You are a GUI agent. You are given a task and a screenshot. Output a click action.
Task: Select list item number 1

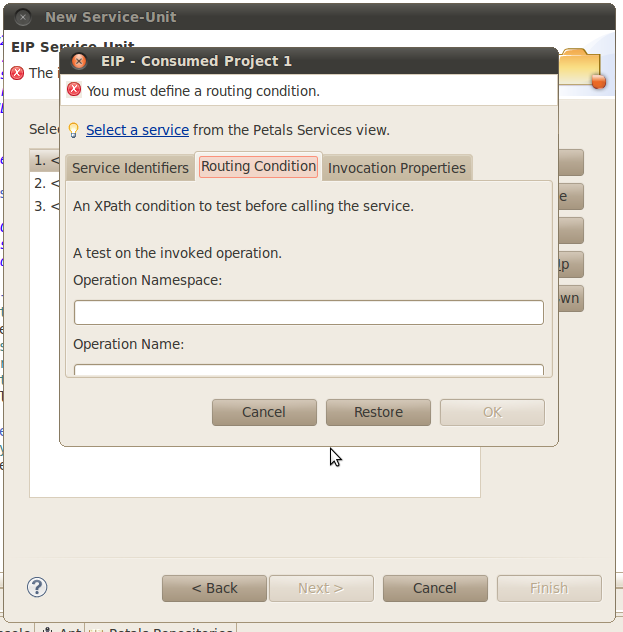(45, 160)
